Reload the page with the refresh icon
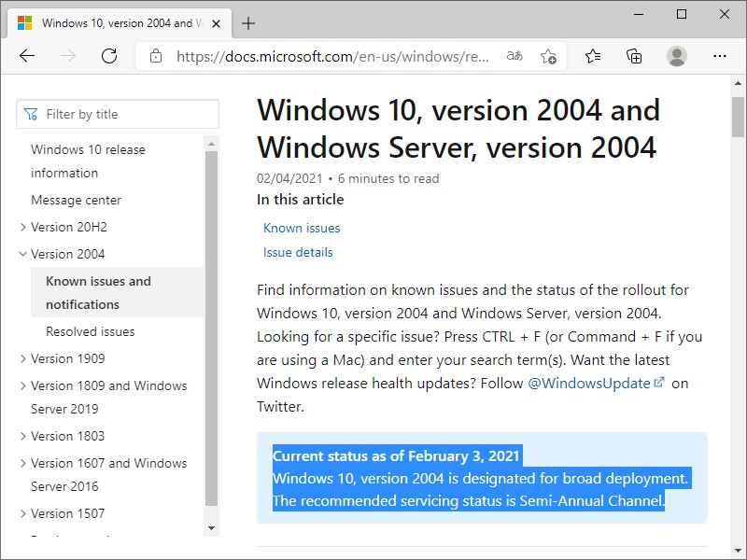 coord(108,56)
